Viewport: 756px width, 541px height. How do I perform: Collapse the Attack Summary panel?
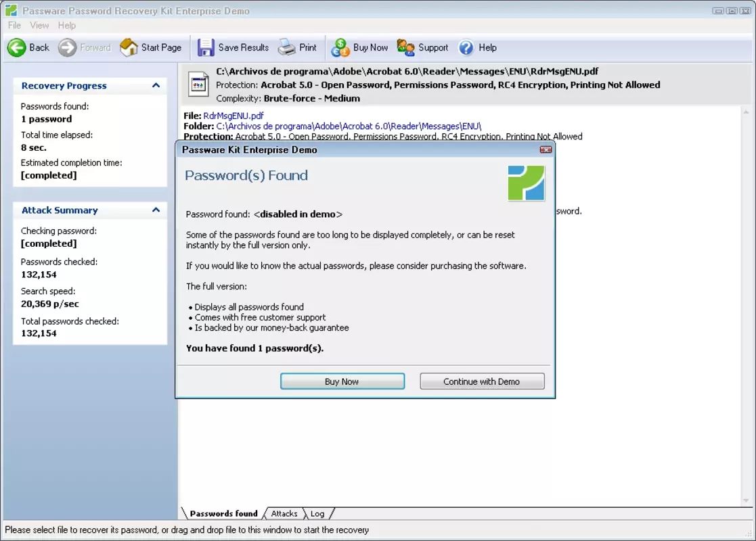(156, 210)
